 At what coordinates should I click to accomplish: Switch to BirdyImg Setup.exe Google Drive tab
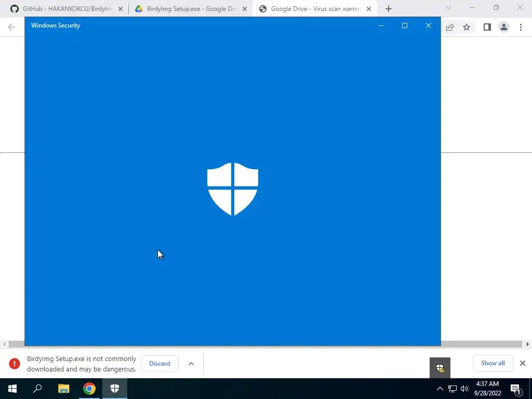pyautogui.click(x=190, y=9)
